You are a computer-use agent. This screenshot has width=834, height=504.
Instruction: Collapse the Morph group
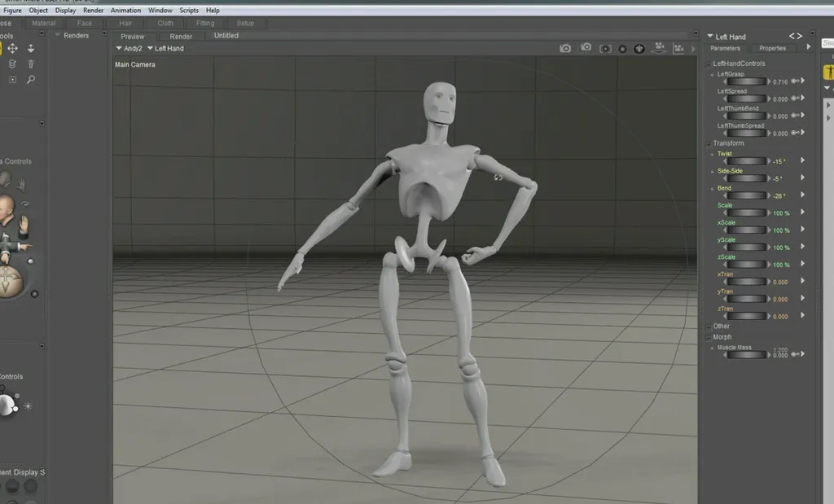(709, 338)
